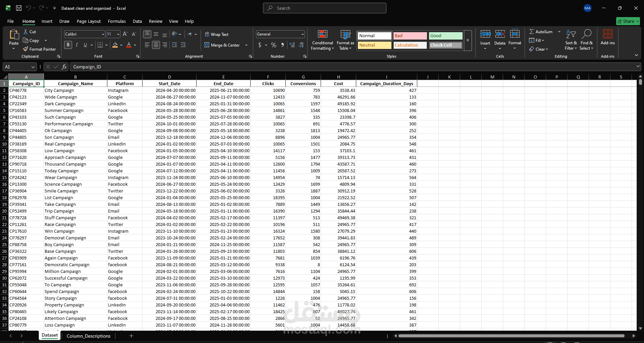Expand the Merge & Center dropdown arrow

click(247, 45)
